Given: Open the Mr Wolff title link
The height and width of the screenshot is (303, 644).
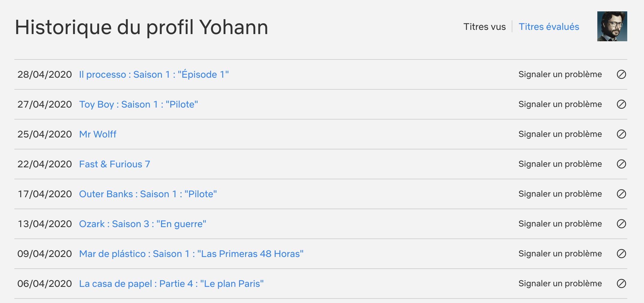Looking at the screenshot, I should click(98, 134).
